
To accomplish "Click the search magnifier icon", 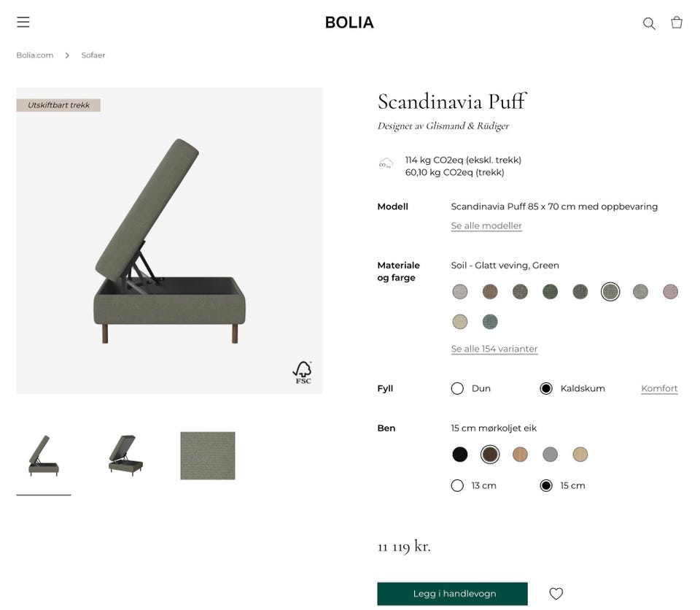I will coord(648,23).
